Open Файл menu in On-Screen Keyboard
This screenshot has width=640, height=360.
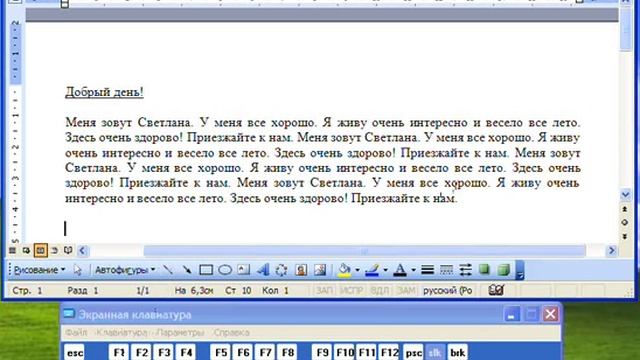(x=76, y=333)
